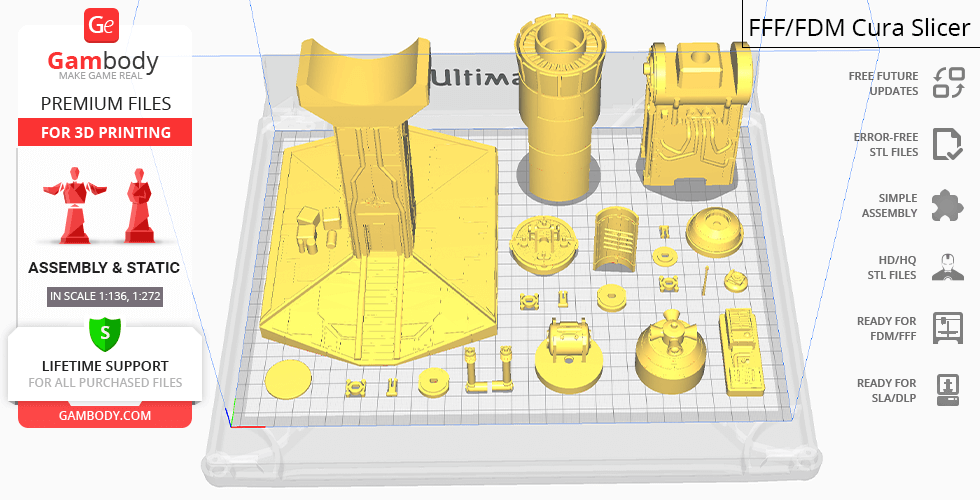
Task: Click the Free Future Updates arrows icon
Action: [947, 83]
